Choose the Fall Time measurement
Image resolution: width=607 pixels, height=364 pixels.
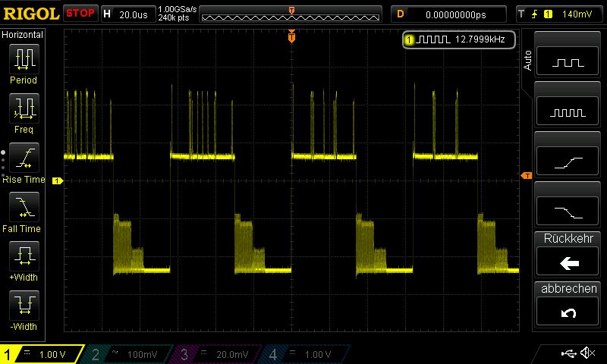pos(24,207)
